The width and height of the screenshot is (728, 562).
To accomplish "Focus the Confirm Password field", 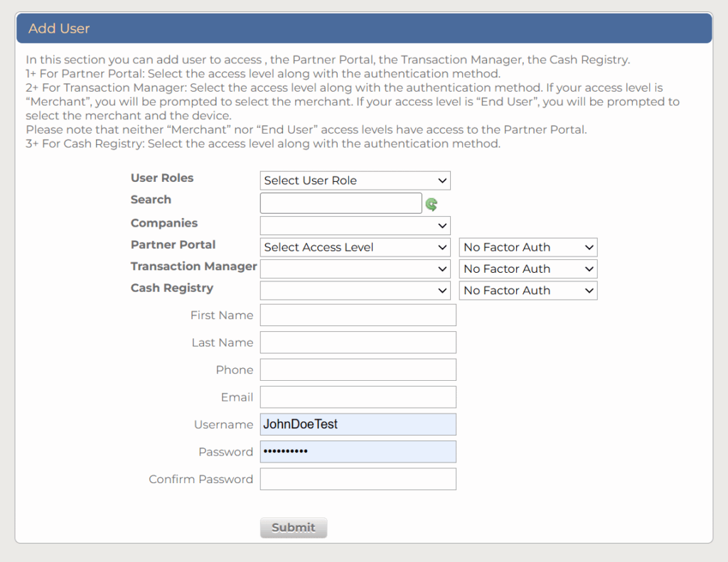I will point(358,480).
